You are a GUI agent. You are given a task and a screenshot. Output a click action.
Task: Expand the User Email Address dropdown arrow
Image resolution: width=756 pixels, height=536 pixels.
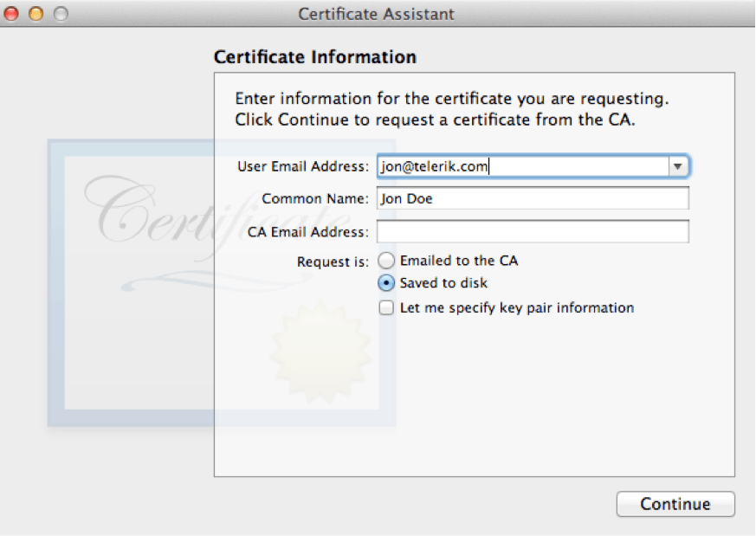pos(678,166)
